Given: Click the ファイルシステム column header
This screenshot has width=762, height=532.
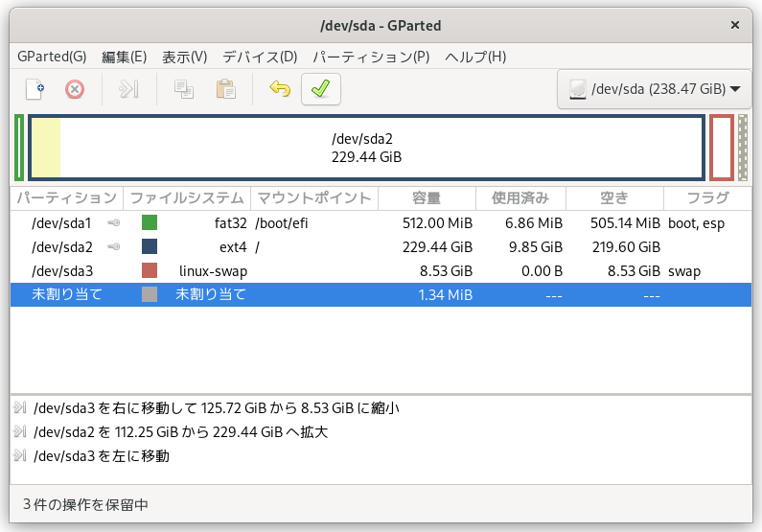Looking at the screenshot, I should (x=187, y=198).
